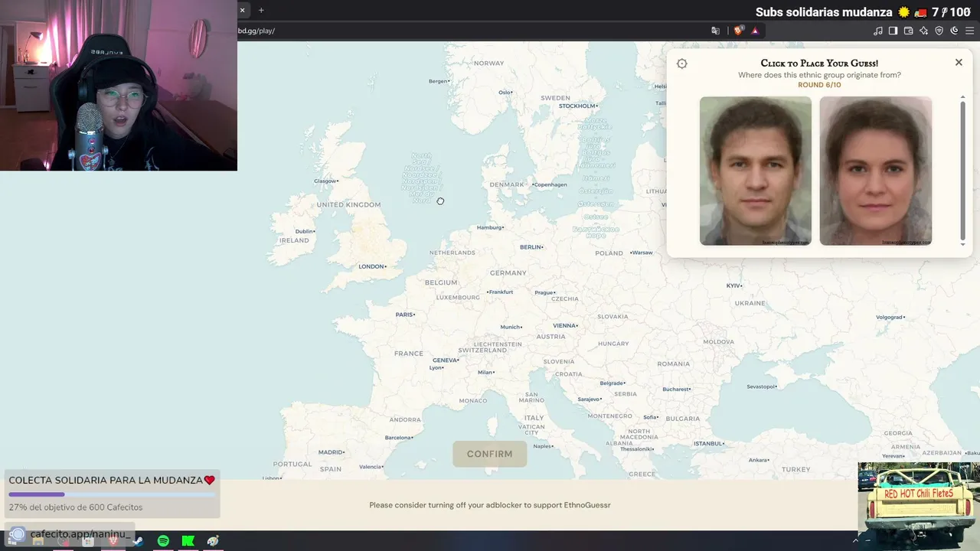Screen dimensions: 980x551
Task: Open the page translate icon
Action: (x=716, y=31)
